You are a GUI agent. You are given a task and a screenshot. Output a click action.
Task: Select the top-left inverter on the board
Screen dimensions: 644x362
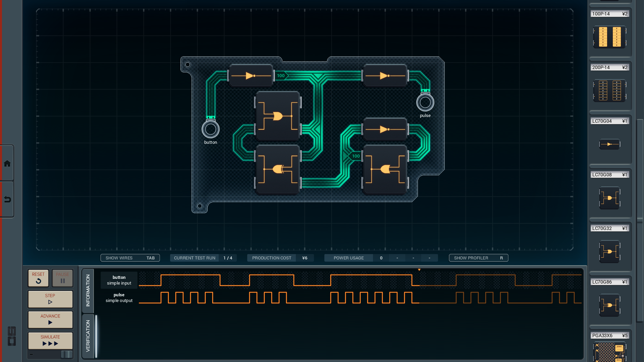click(x=251, y=76)
